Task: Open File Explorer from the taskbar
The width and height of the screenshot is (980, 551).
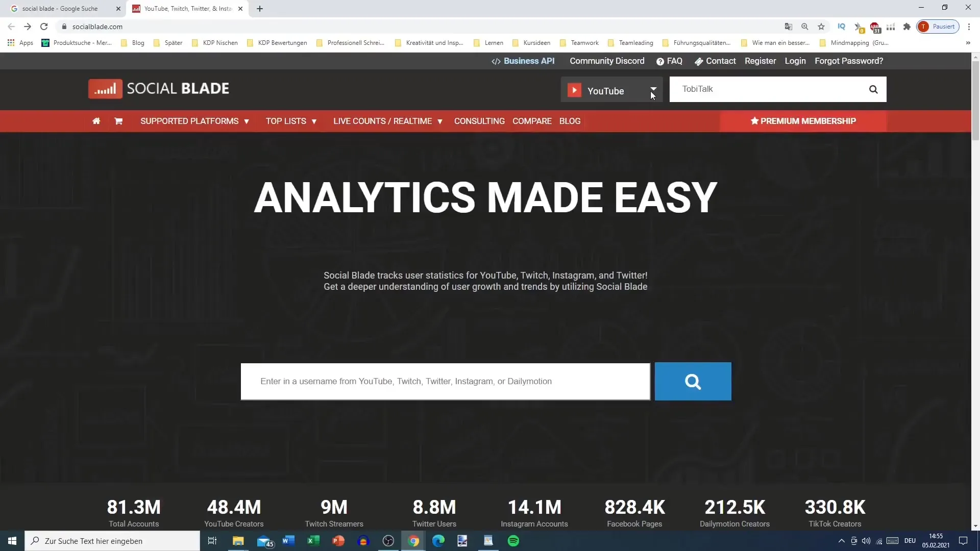Action: (238, 541)
